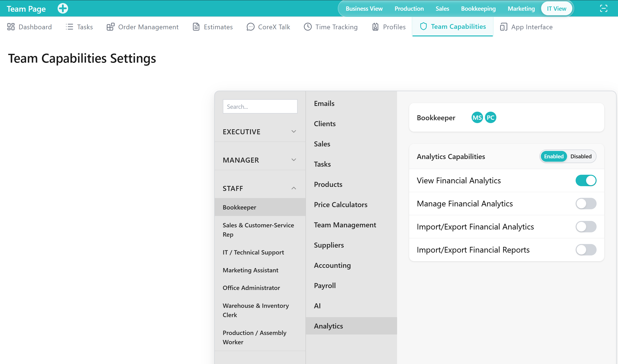This screenshot has width=618, height=364.
Task: Open the Accounting capabilities category
Action: 351,265
